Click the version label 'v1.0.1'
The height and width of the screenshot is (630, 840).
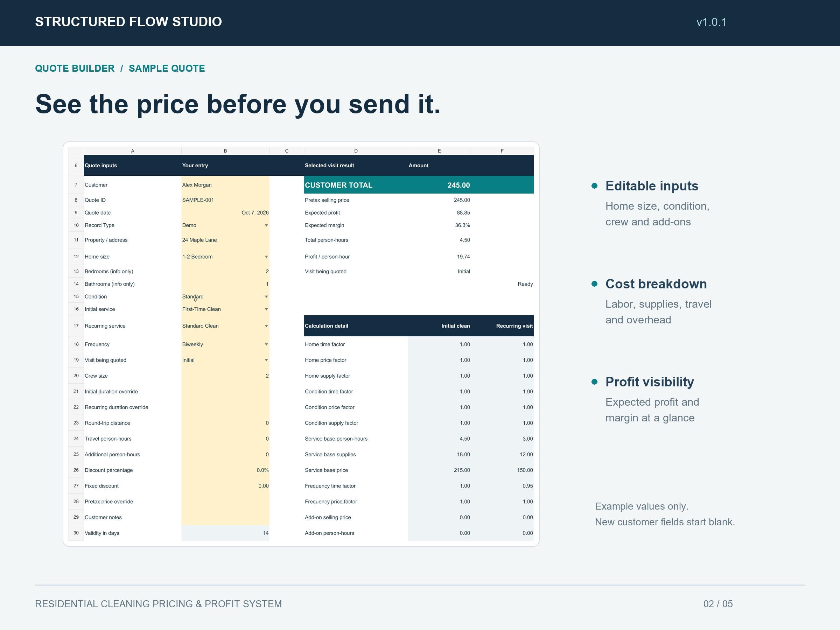(x=711, y=22)
